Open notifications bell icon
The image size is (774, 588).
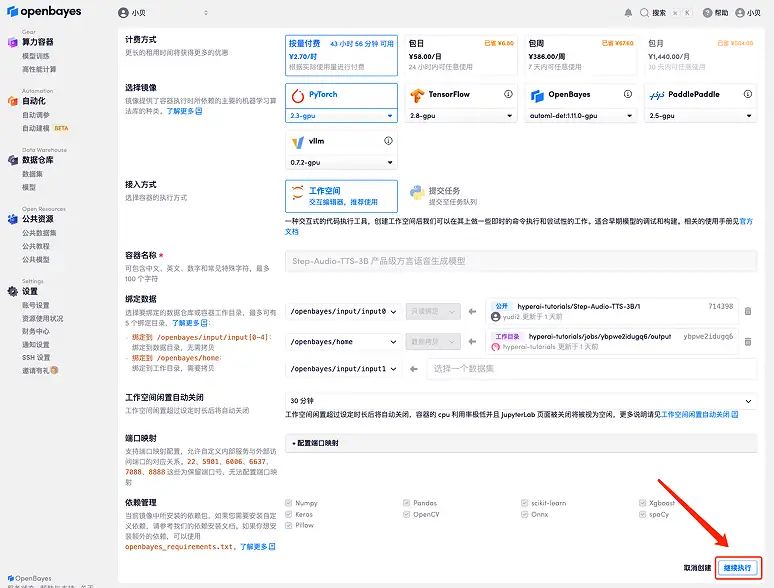point(628,13)
